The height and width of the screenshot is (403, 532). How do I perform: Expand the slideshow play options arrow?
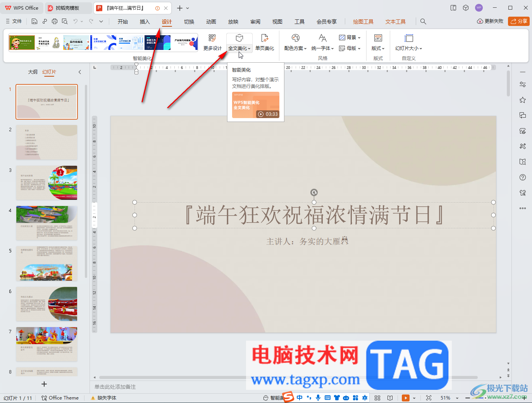point(414,398)
